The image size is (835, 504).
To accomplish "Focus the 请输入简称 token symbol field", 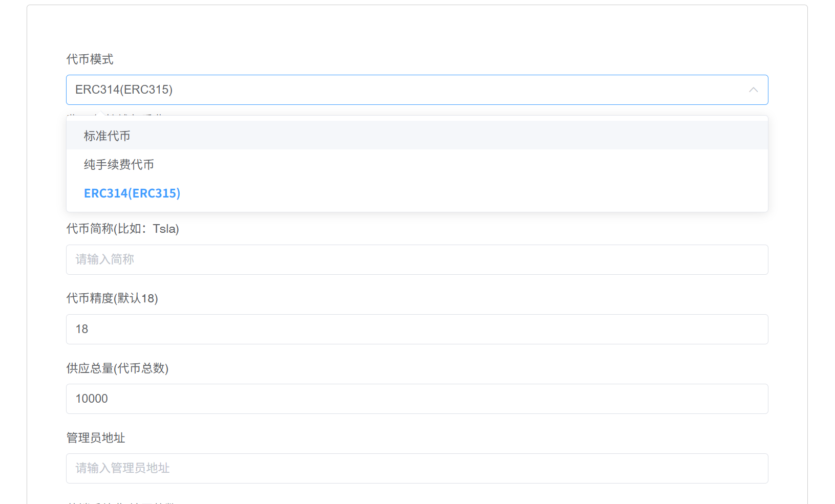I will pos(417,259).
